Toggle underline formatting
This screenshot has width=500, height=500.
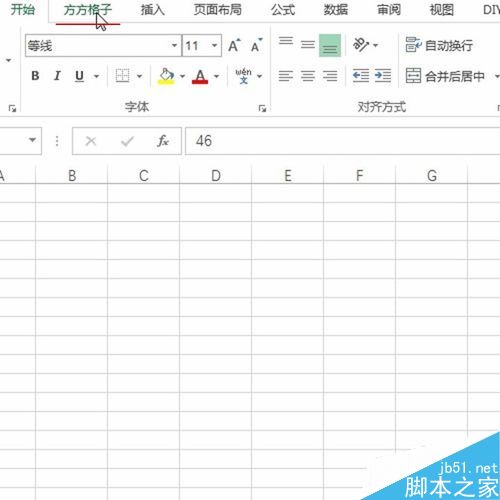[x=79, y=76]
